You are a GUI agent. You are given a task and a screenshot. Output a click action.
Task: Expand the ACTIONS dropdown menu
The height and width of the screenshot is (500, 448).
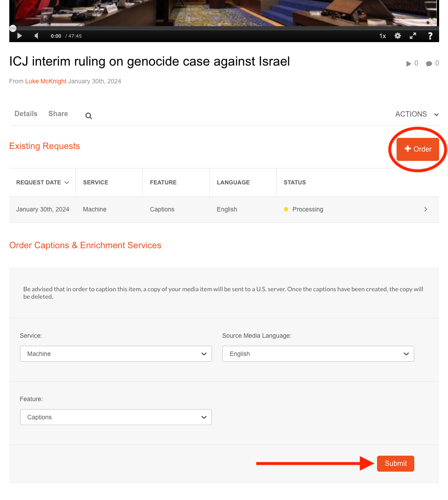click(417, 114)
